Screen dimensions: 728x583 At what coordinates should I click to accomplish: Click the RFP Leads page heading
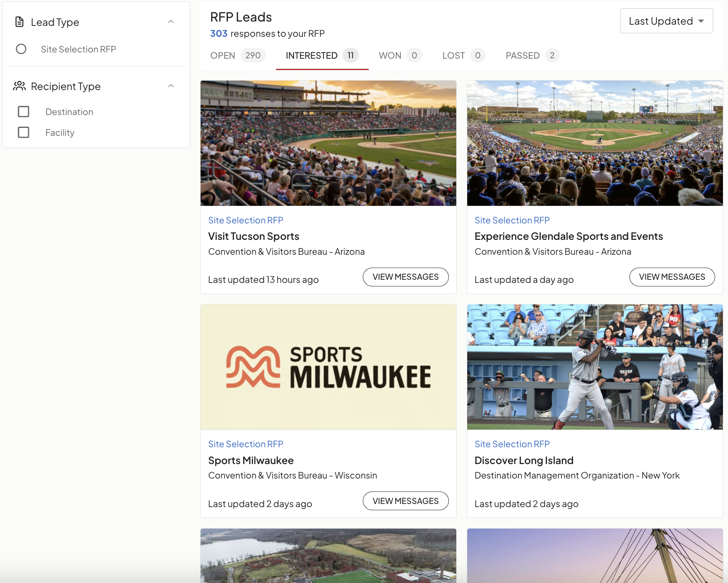coord(241,17)
